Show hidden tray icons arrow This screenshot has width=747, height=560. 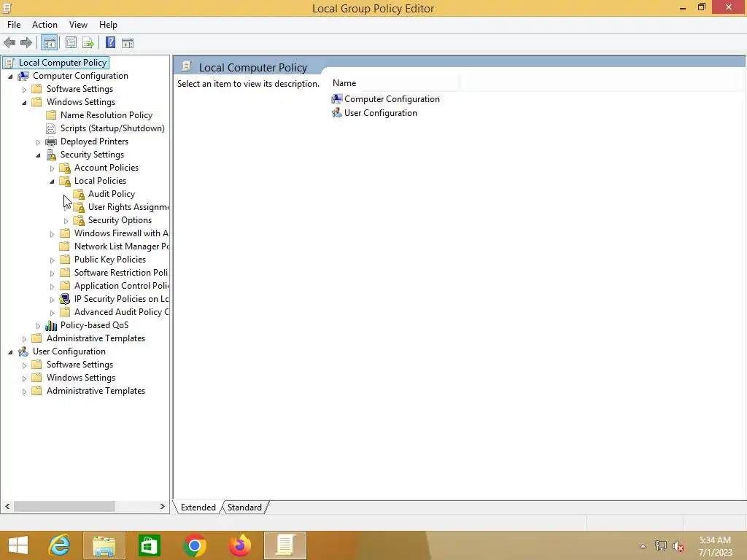(x=643, y=546)
